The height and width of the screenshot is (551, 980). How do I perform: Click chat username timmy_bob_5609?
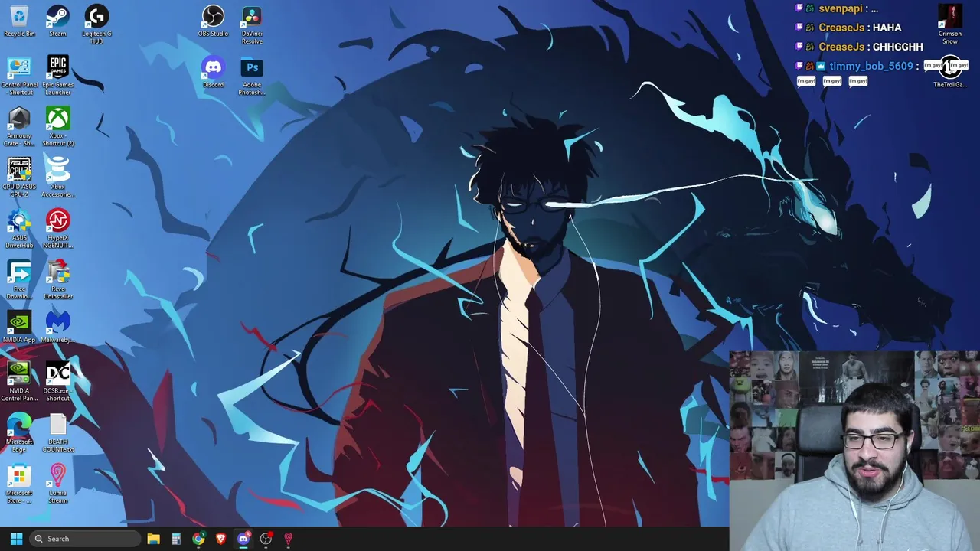tap(871, 67)
